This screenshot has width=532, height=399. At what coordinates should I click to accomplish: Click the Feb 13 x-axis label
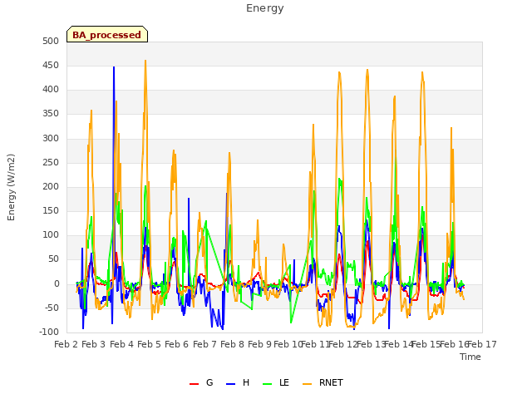[x=371, y=344]
